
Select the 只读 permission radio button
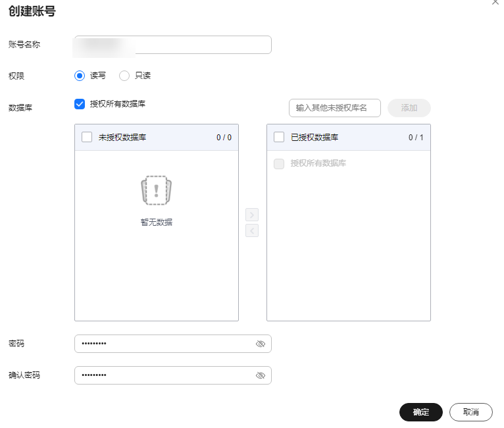tap(124, 76)
